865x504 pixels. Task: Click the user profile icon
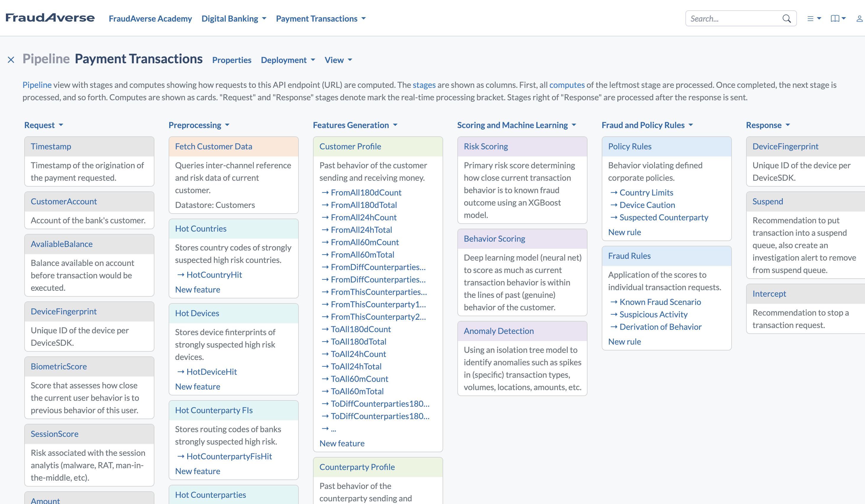click(859, 19)
